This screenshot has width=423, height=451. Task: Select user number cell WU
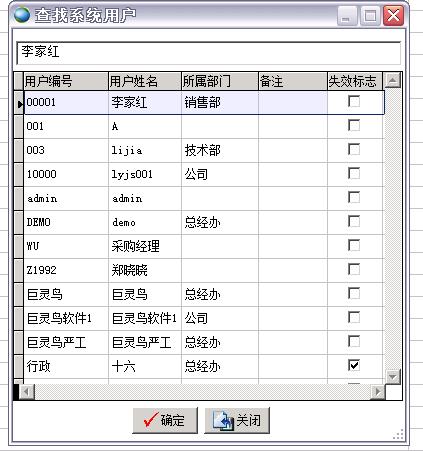66,246
